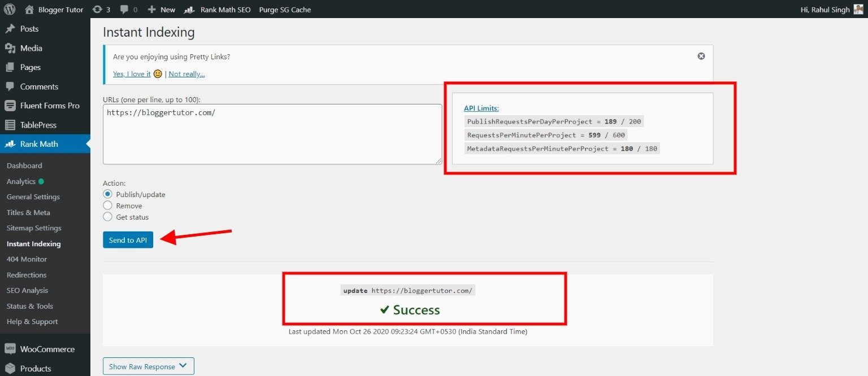Click the 'update https://bloggertutor.com/' result line
Screen dimensions: 868x376
coord(408,291)
